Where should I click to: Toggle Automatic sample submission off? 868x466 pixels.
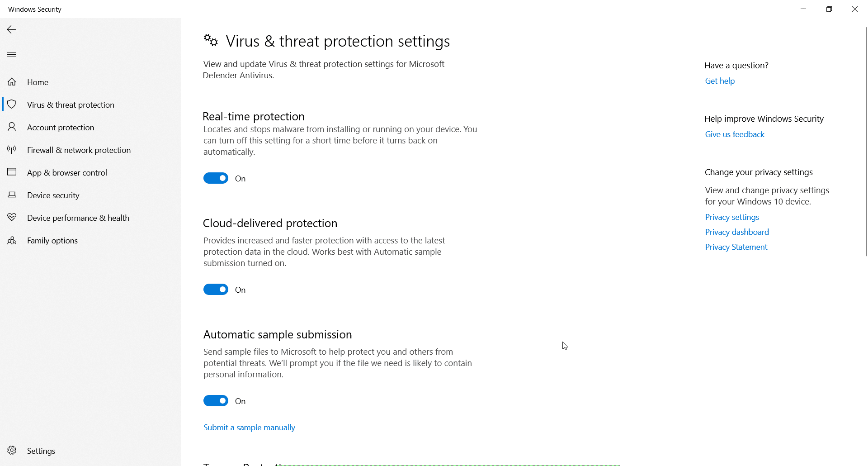click(x=216, y=401)
